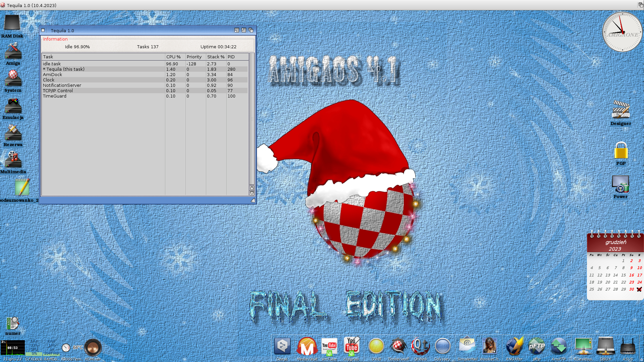This screenshot has width=644, height=362.
Task: Open the Power desktop icon
Action: [x=621, y=187]
